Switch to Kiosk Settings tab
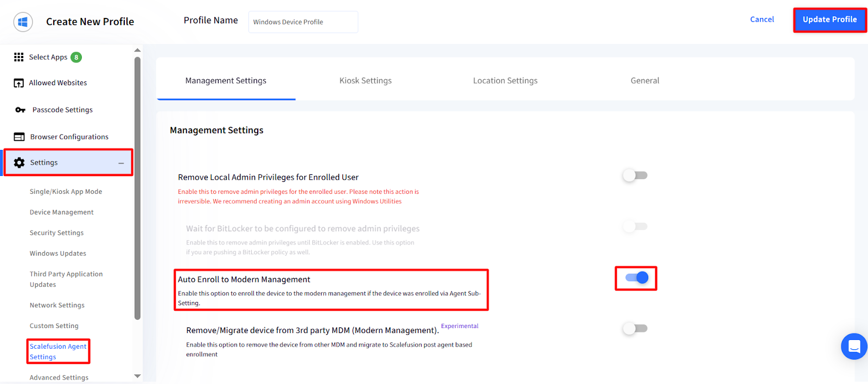868x384 pixels. [x=366, y=80]
